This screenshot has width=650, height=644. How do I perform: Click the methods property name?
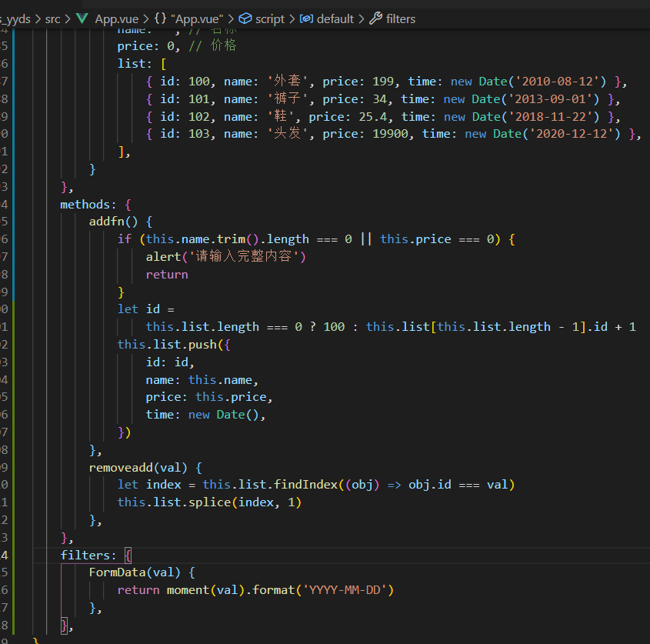click(x=85, y=205)
